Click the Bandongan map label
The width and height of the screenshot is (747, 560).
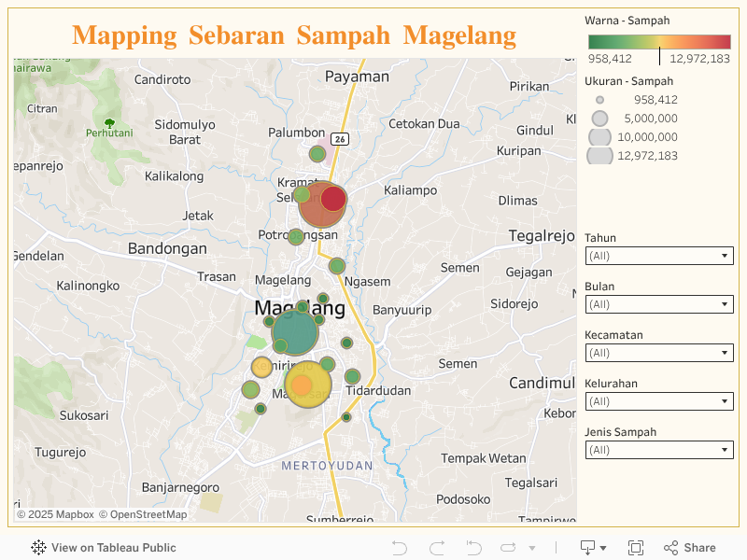[167, 248]
